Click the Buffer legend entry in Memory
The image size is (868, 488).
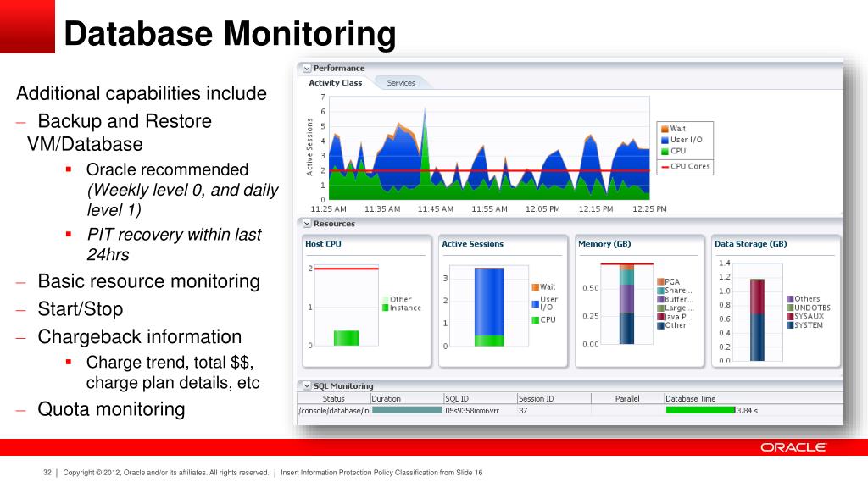click(x=674, y=299)
